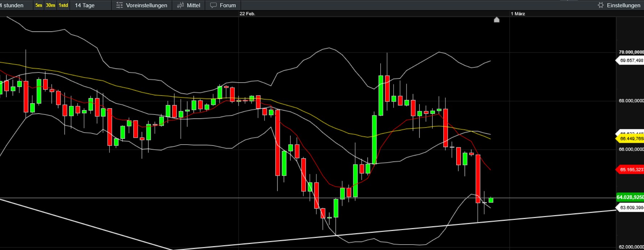The height and width of the screenshot is (250, 644).
Task: Click the green 64.028 current price label
Action: tap(630, 197)
